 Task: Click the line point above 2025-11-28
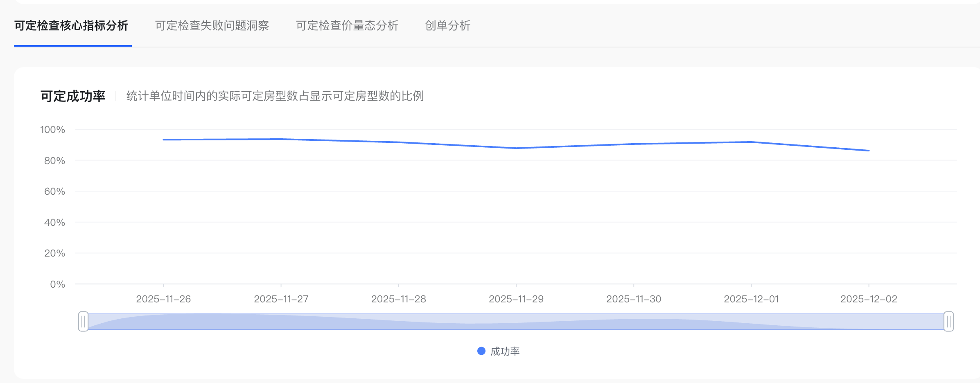(399, 142)
